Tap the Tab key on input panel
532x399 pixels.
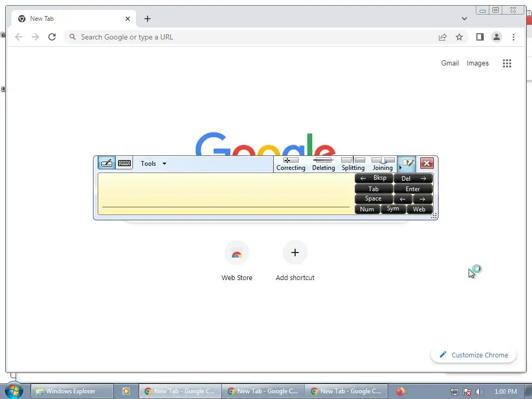point(374,189)
